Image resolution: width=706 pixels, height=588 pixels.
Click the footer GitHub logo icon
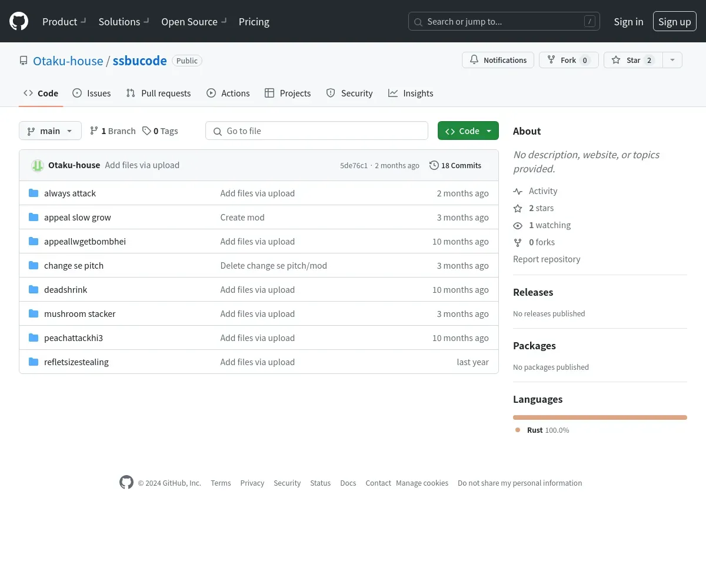point(126,482)
